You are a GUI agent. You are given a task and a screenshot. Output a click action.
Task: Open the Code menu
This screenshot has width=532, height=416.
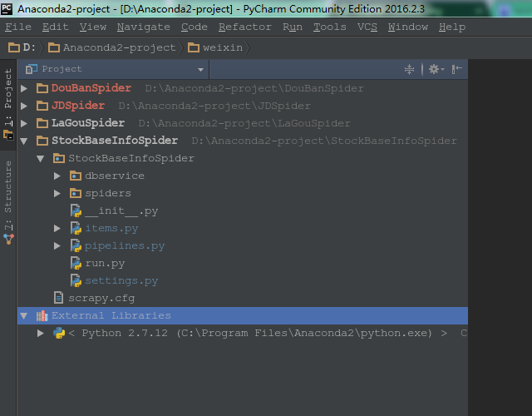pos(194,27)
